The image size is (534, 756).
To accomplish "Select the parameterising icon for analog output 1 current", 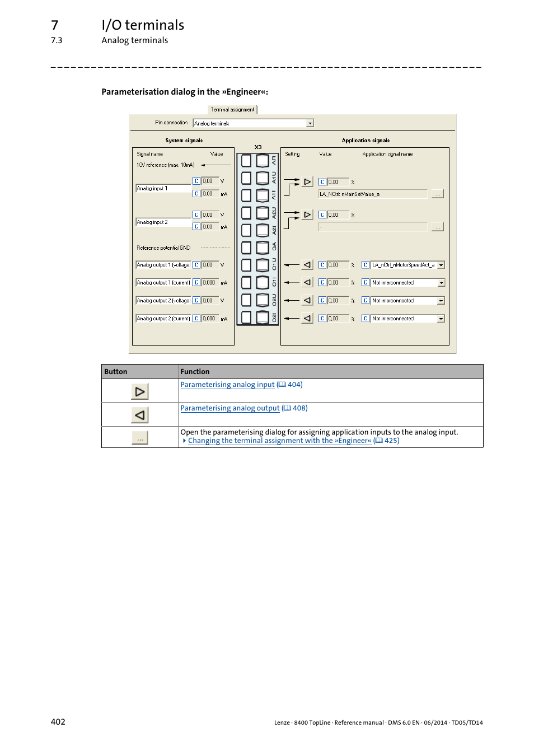I will (306, 282).
